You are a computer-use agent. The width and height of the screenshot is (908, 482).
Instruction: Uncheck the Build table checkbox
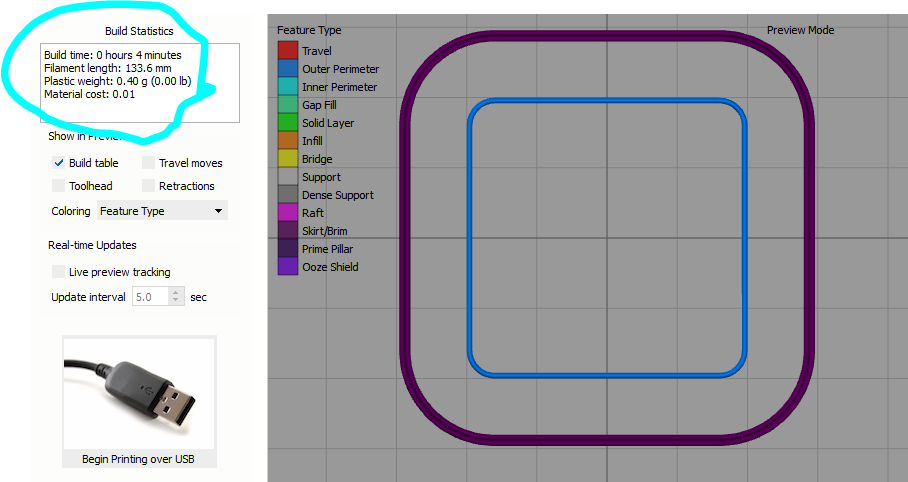coord(59,163)
